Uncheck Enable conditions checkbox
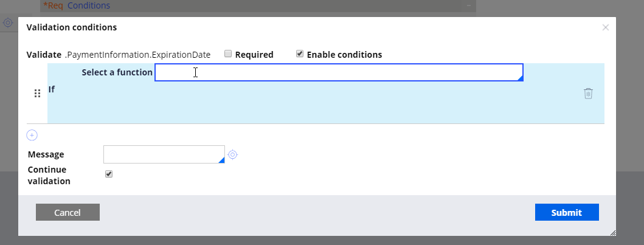This screenshot has width=644, height=245. point(300,53)
